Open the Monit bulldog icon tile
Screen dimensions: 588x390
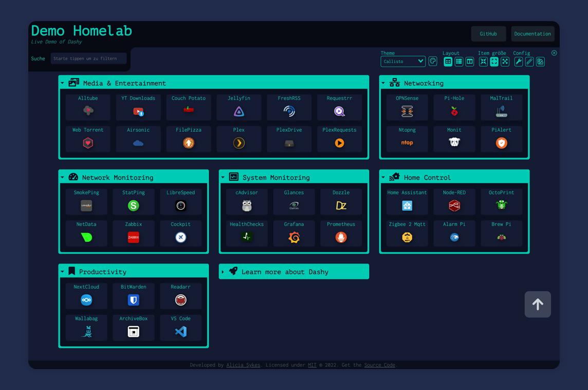coord(454,138)
